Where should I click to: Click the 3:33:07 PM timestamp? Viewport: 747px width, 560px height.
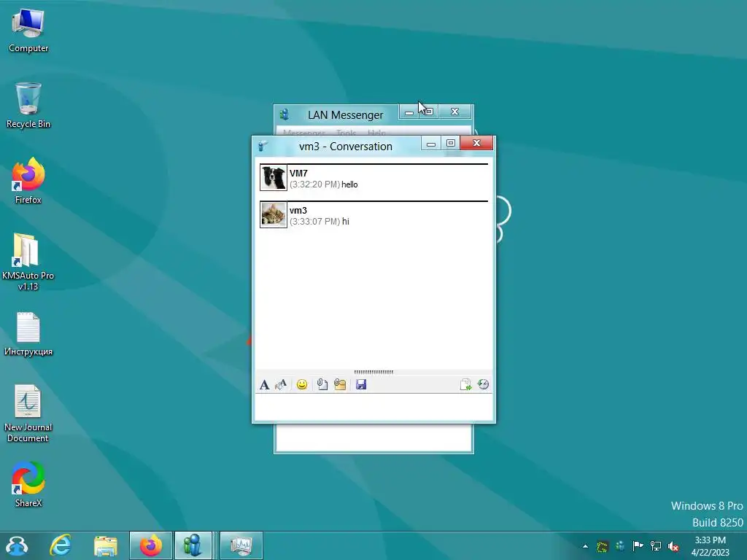click(315, 222)
